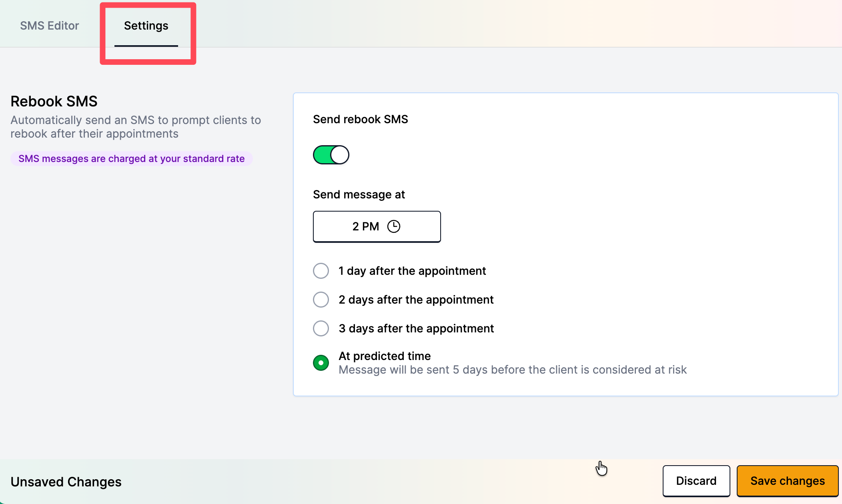Click the '2 days after the appointment' label text

click(x=416, y=300)
